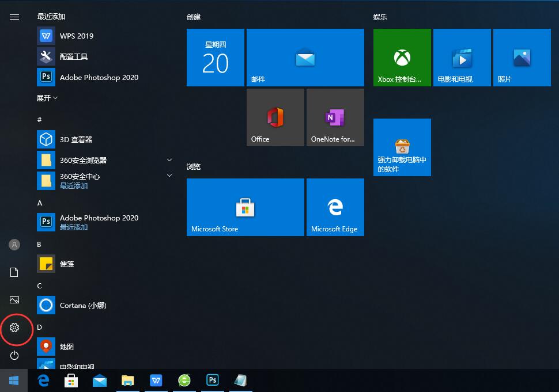559x392 pixels.
Task: Expand the 360安全浏览器 folder
Action: pyautogui.click(x=105, y=160)
